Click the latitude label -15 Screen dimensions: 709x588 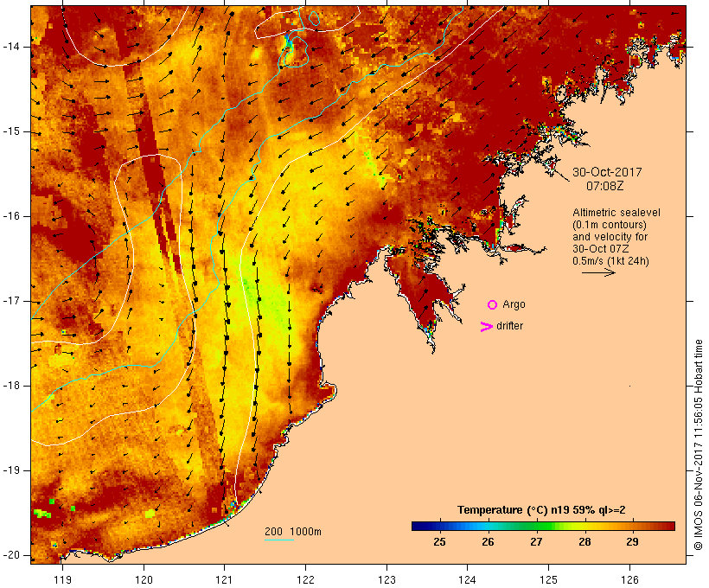point(11,131)
